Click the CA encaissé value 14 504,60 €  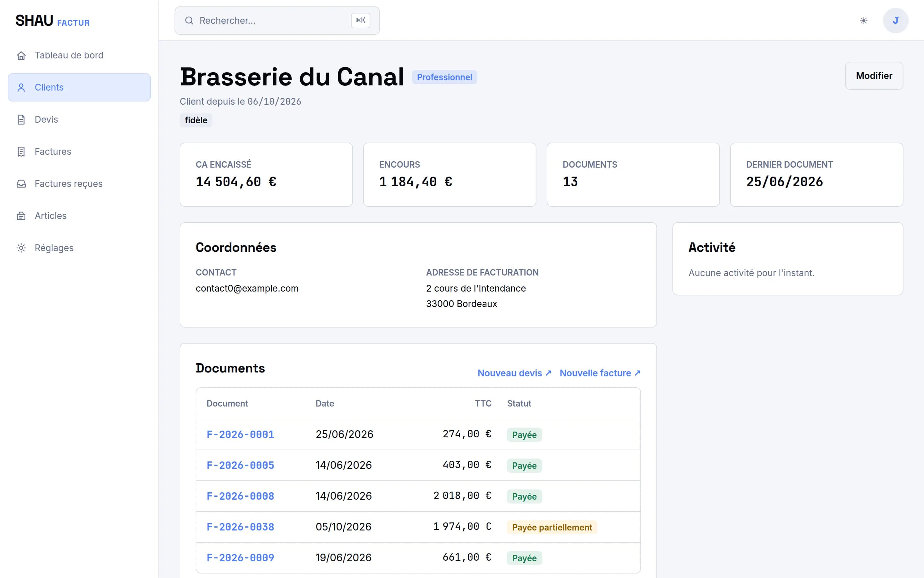point(236,182)
